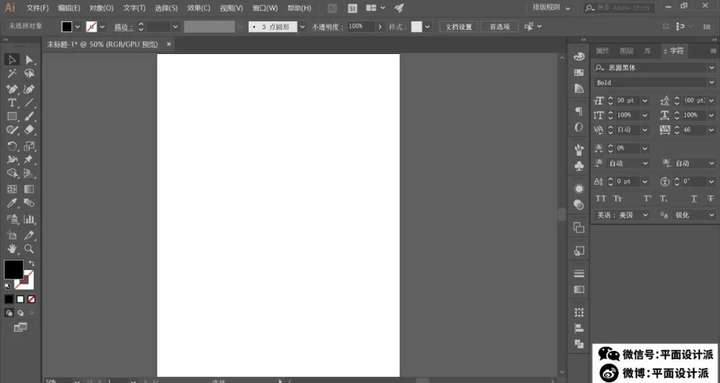
Task: Open the 对象(O) menu
Action: point(101,8)
